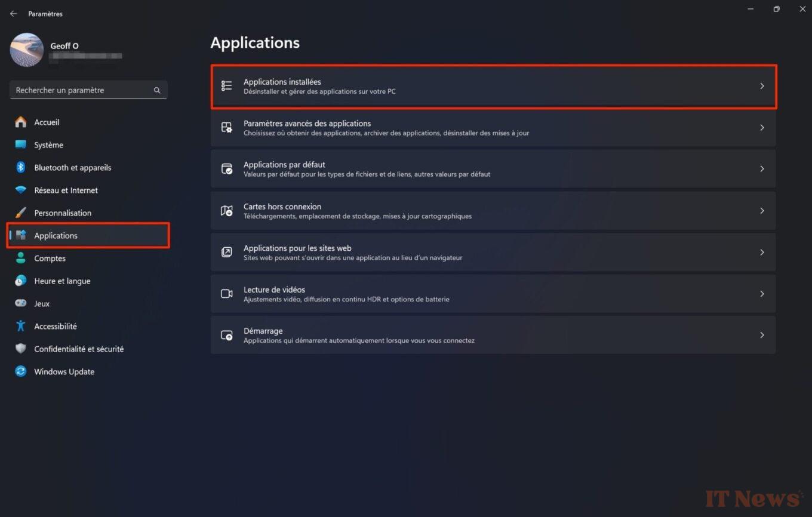Expand the Applications installées row chevron
The image size is (812, 517).
coord(762,86)
